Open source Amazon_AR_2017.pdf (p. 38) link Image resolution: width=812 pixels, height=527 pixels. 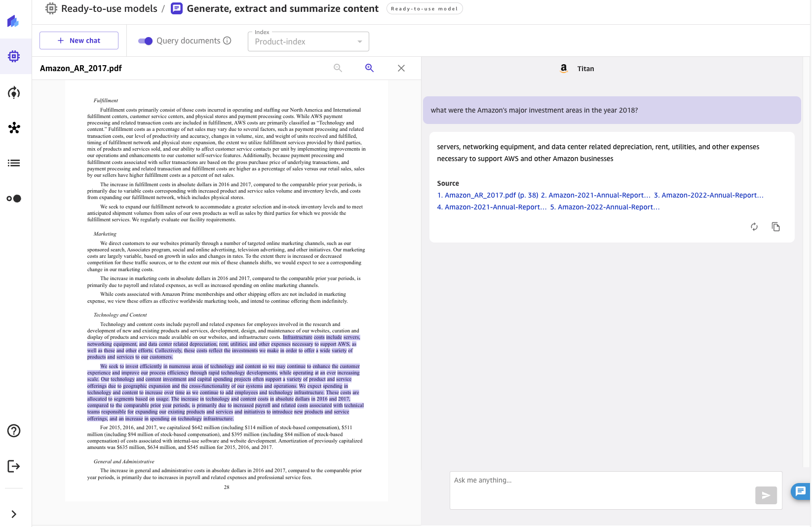pos(488,195)
